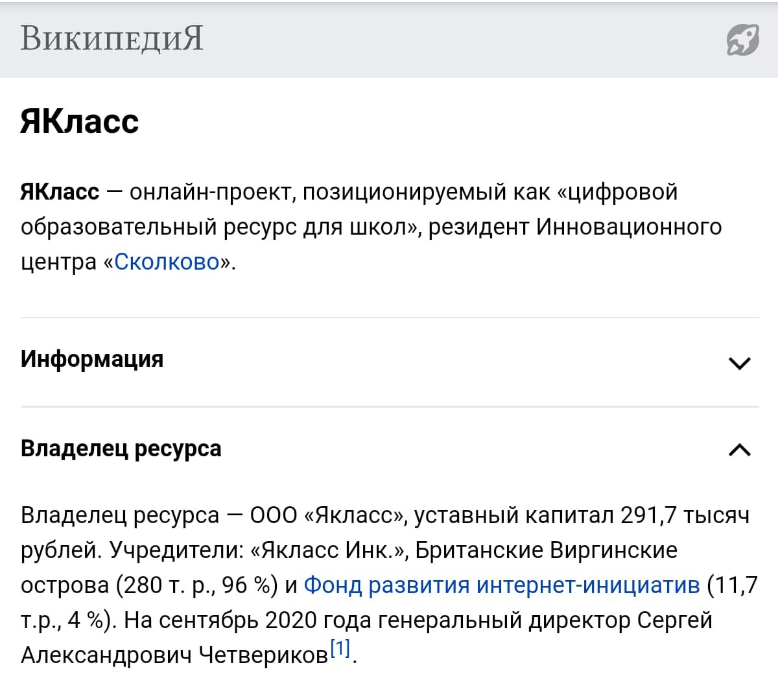Open footnote reference [1]

coord(340,648)
